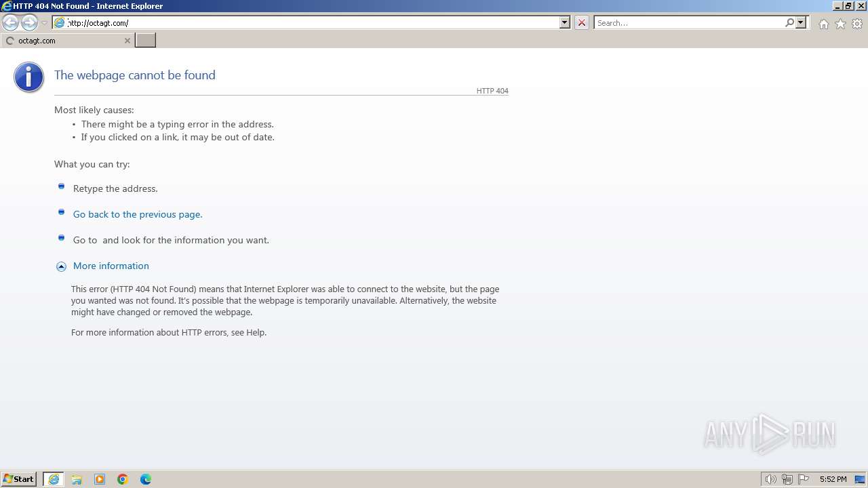
Task: Open Action Center flag tray icon
Action: coord(804,479)
